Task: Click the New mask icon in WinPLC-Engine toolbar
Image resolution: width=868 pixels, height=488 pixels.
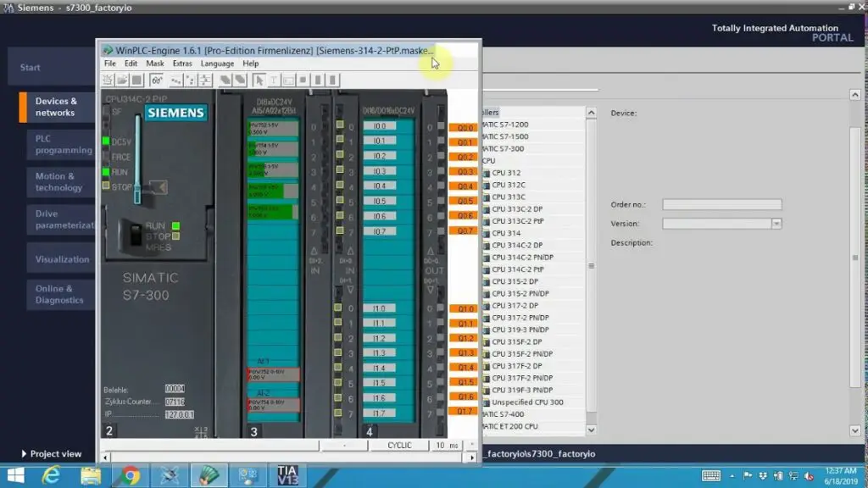Action: tap(108, 80)
